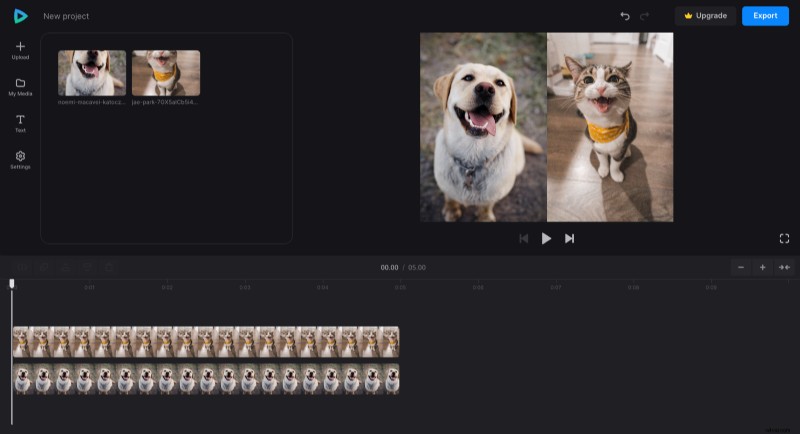The width and height of the screenshot is (800, 434).
Task: Click the noemi-macavei-katocz file name
Action: [x=91, y=102]
